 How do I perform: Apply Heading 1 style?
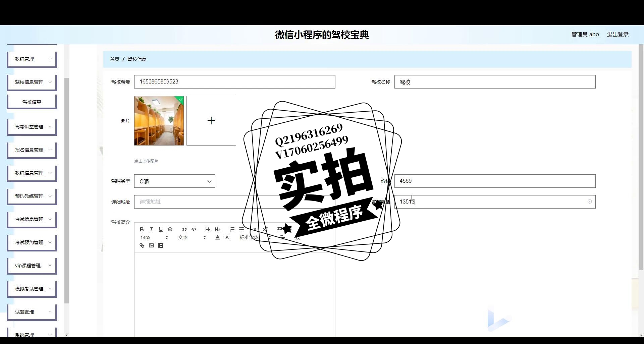click(x=208, y=229)
